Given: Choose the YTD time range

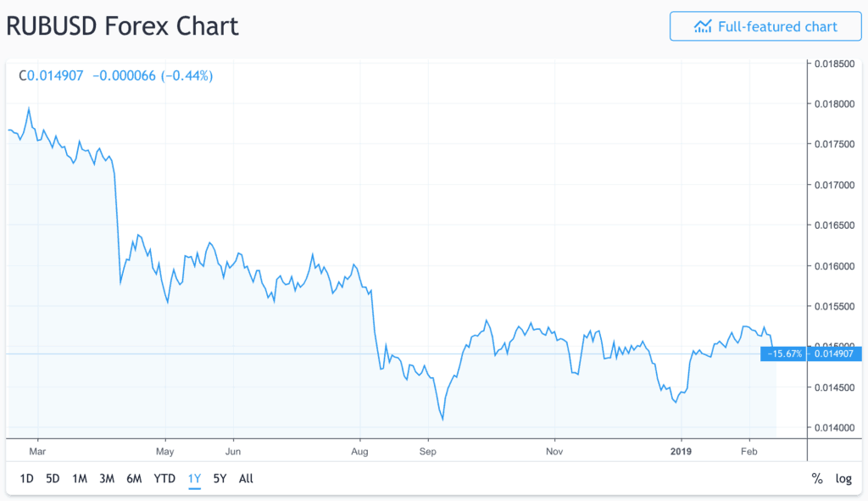Looking at the screenshot, I should click(x=164, y=478).
